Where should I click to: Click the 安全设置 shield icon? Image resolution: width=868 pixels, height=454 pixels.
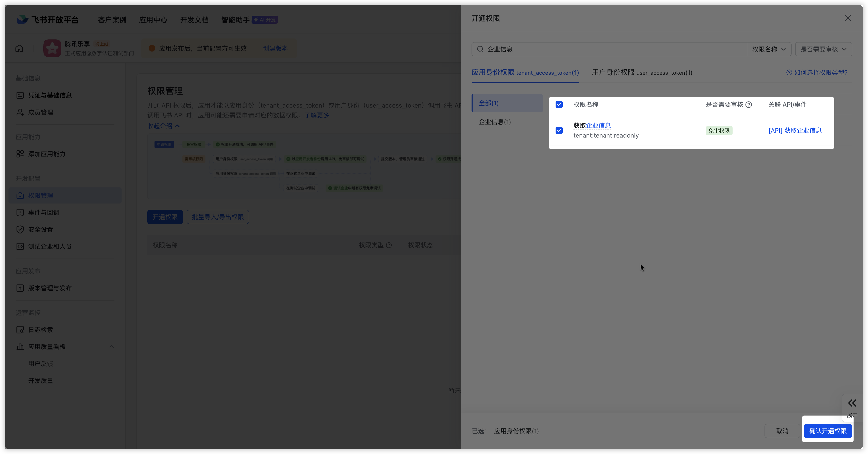20,229
